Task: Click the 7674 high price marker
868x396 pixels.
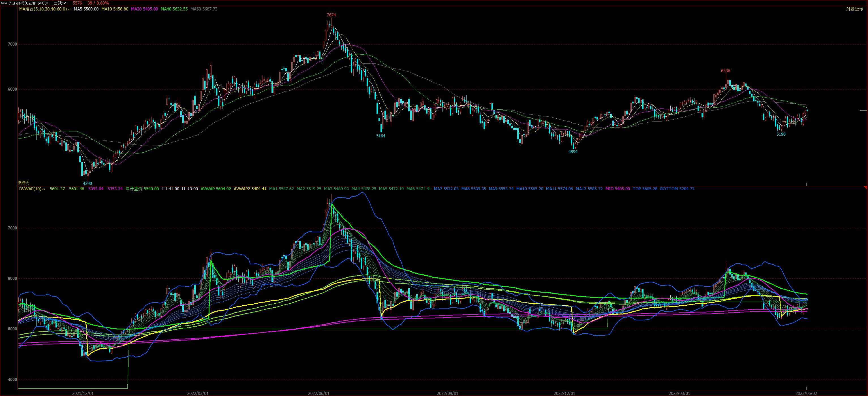Action: tap(331, 15)
